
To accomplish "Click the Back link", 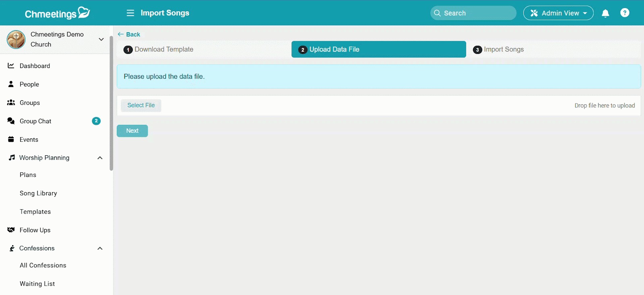I will coord(129,34).
